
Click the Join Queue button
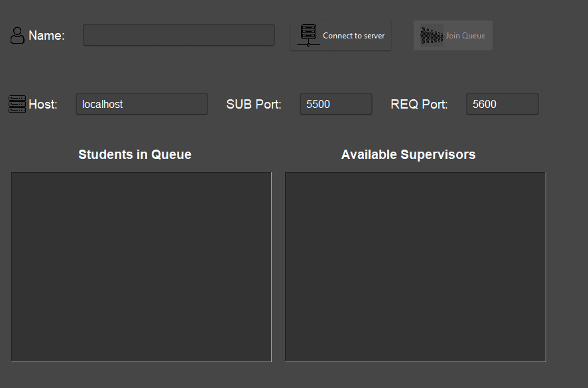(453, 35)
